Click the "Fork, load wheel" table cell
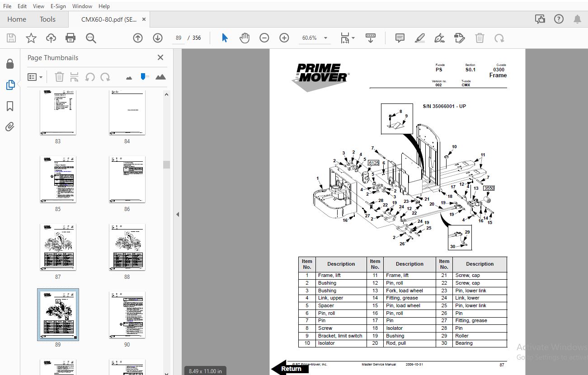The height and width of the screenshot is (375, 588). coord(409,291)
